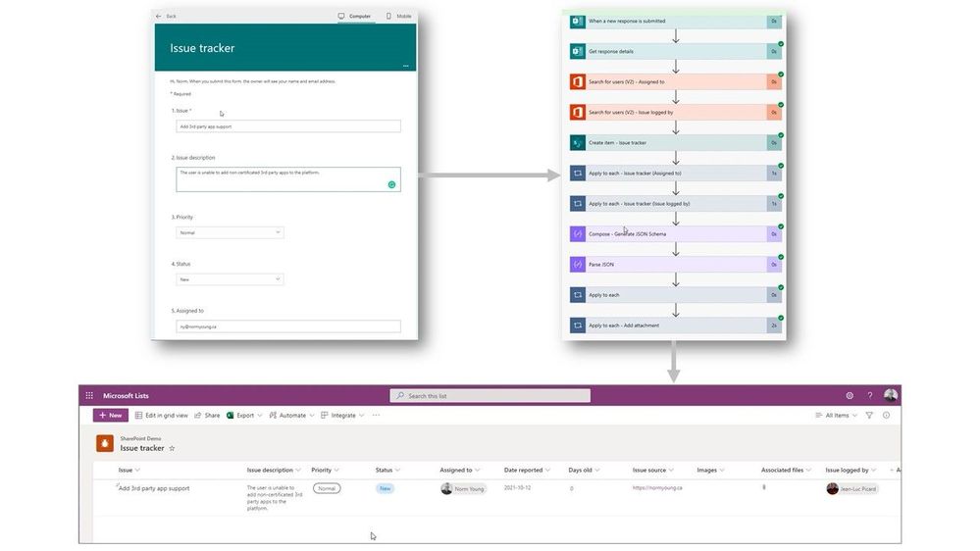Open the Microsoft 365 app launcher grid
The image size is (980, 551).
point(89,395)
